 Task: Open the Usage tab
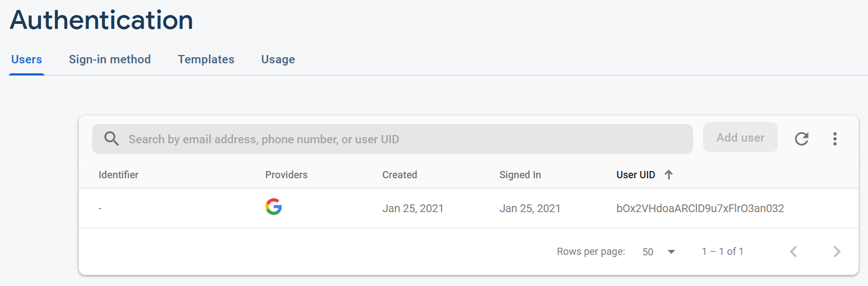coord(278,59)
